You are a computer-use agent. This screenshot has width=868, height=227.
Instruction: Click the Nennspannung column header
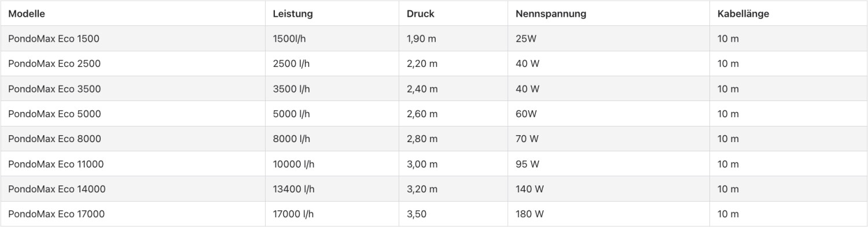(x=551, y=14)
